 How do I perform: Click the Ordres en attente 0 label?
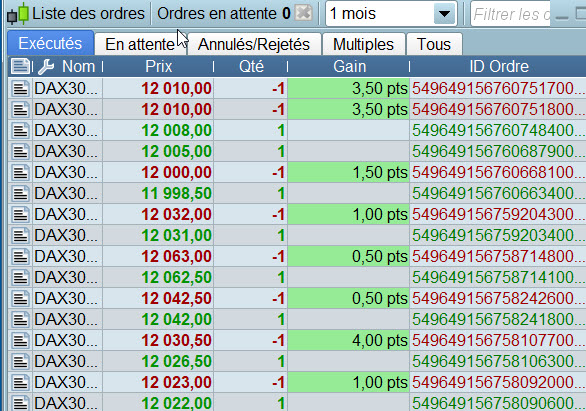(223, 13)
